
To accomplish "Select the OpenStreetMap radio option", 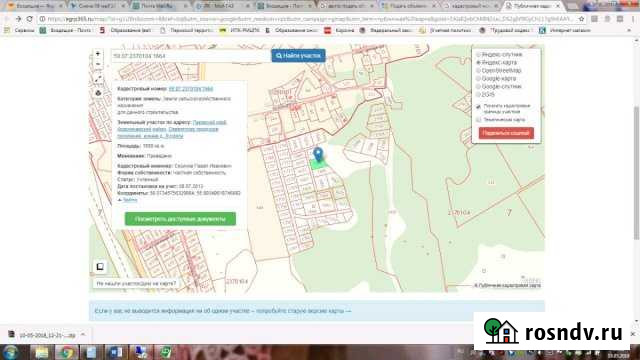I will pyautogui.click(x=478, y=71).
